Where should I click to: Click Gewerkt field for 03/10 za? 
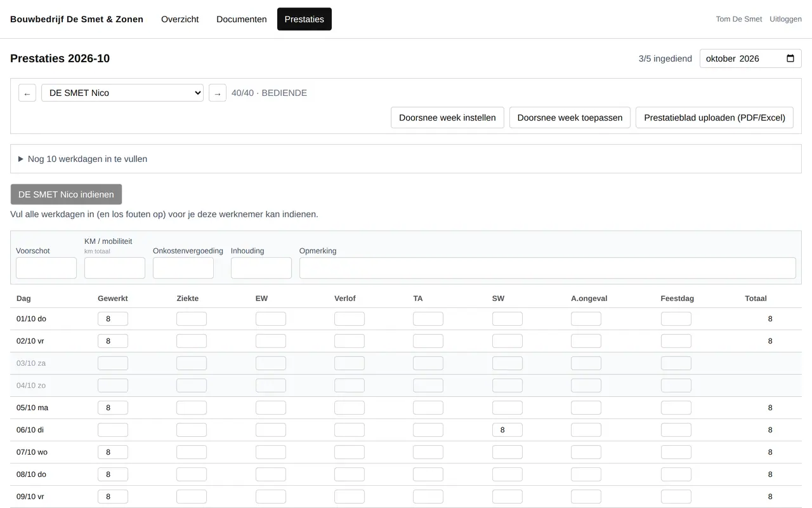coord(113,363)
